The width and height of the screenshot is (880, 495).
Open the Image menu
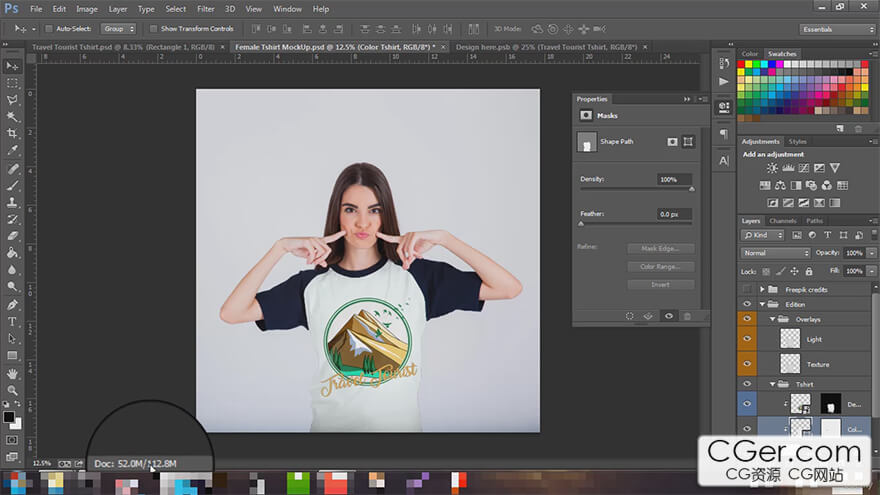(86, 9)
